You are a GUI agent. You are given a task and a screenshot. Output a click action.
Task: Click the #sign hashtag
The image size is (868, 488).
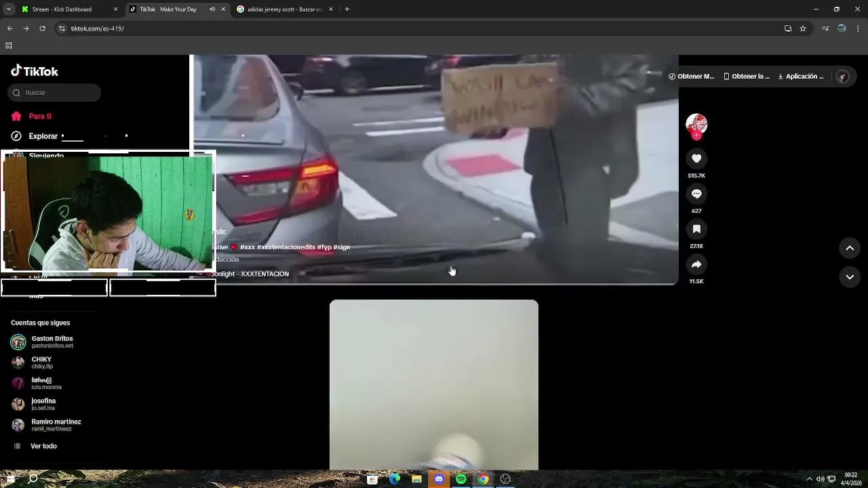click(x=342, y=247)
